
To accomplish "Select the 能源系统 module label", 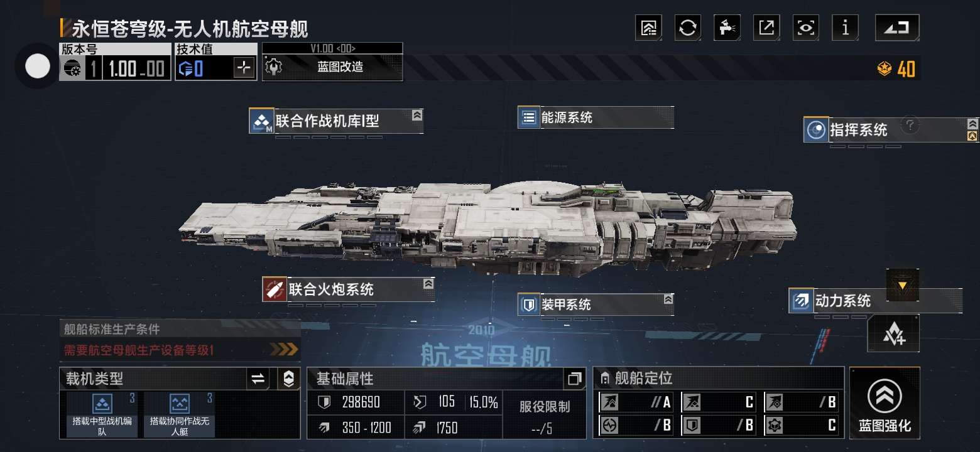I will (x=567, y=117).
